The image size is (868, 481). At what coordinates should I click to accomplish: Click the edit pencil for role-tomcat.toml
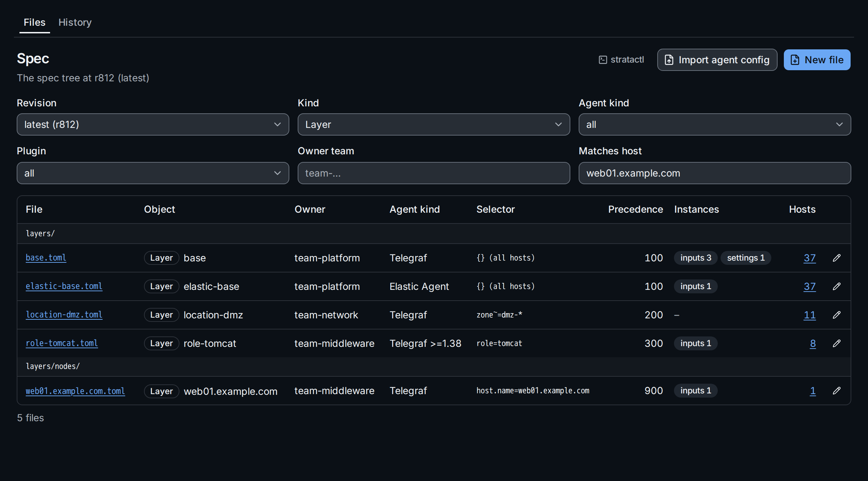[x=837, y=343]
